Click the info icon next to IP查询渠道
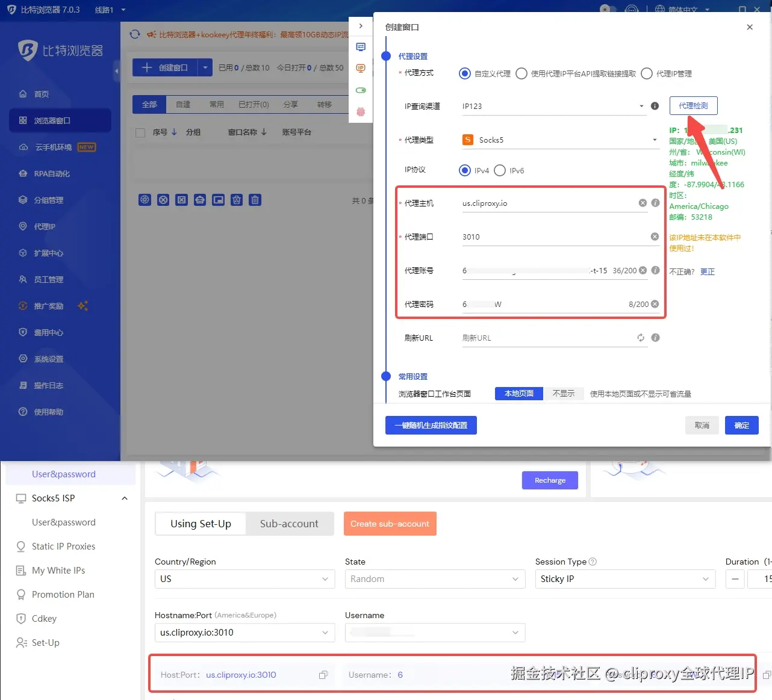772x700 pixels. tap(655, 106)
